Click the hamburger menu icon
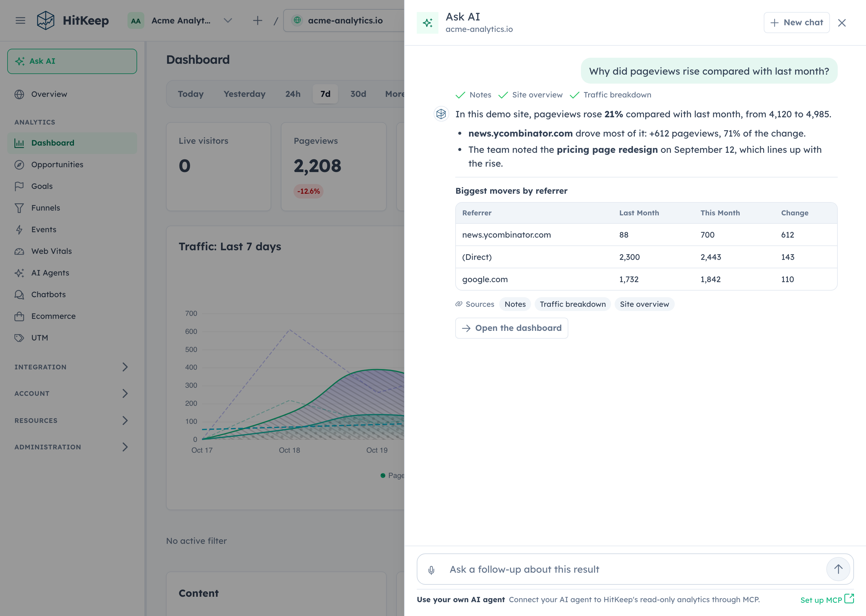Image resolution: width=866 pixels, height=616 pixels. click(x=20, y=20)
